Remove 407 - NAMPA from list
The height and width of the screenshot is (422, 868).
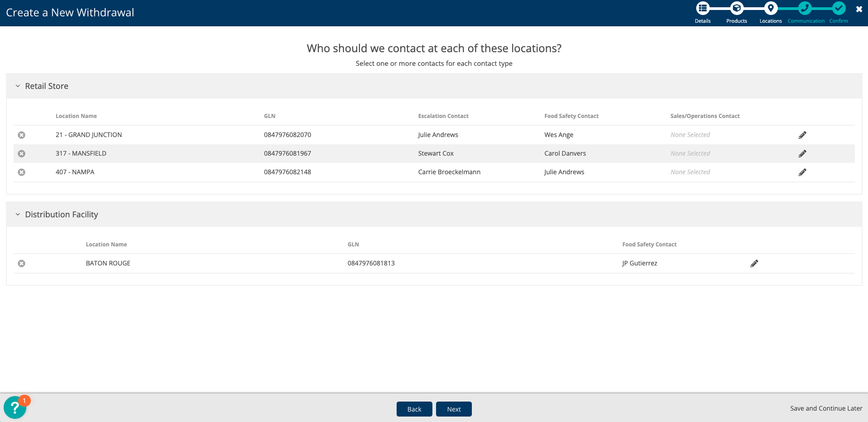(21, 172)
